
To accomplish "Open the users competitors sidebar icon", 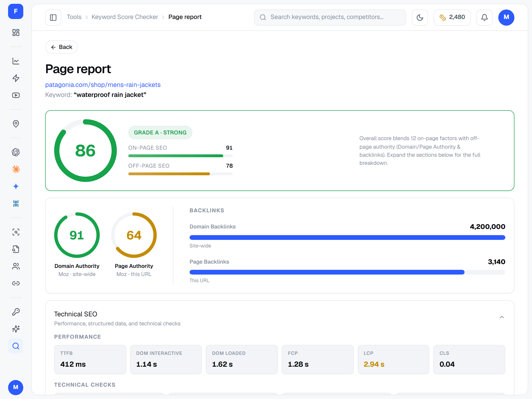I will (x=16, y=266).
